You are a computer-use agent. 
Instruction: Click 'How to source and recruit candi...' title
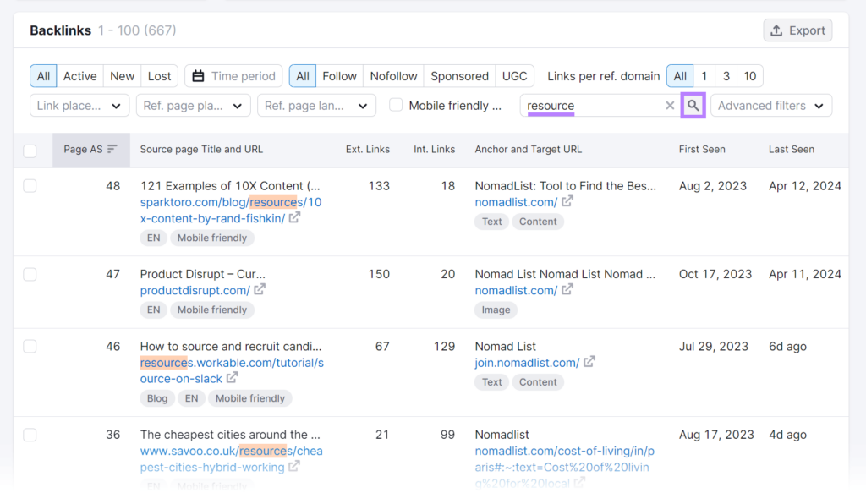[x=230, y=346]
